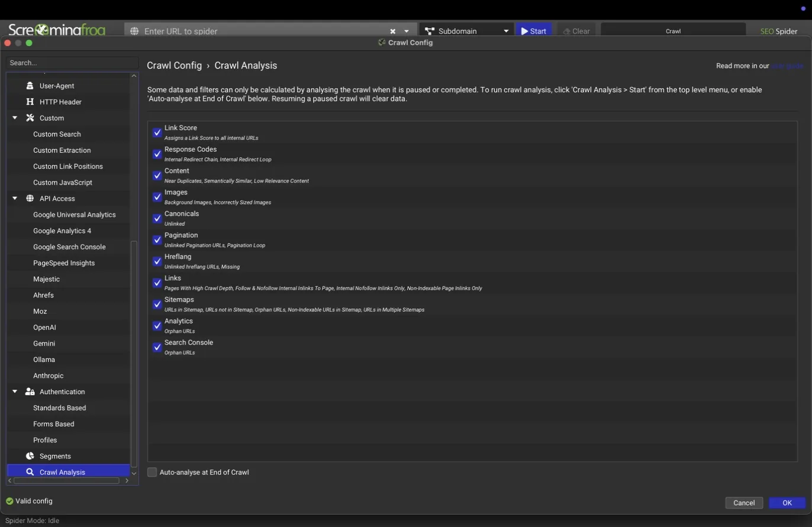Click the Subdomain network mode icon
The image size is (812, 527).
tap(430, 31)
